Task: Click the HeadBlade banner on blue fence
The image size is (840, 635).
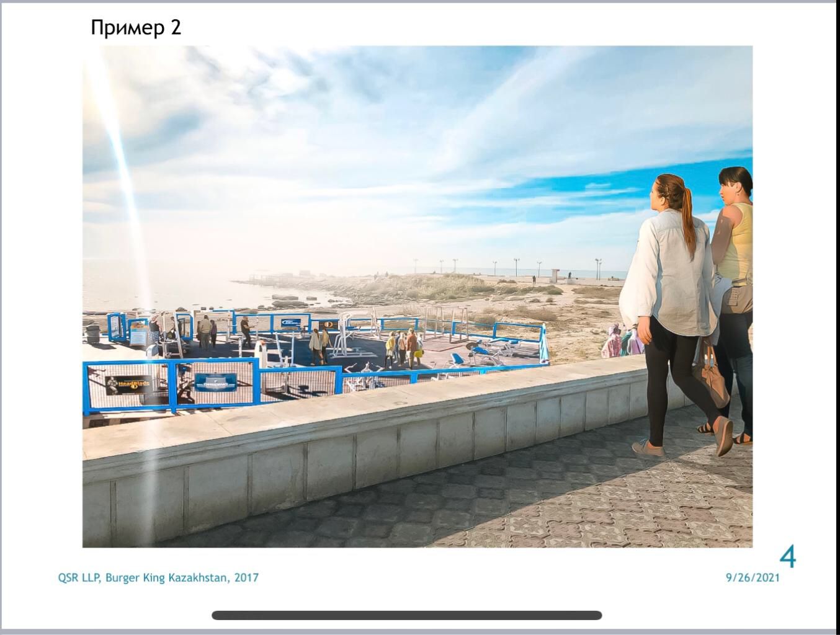Action: pos(128,385)
